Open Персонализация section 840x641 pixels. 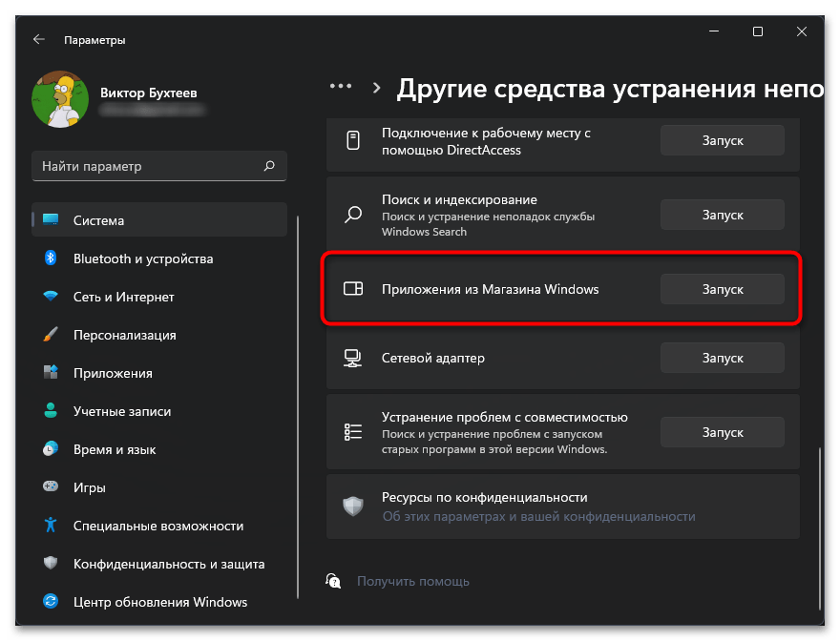[159, 335]
